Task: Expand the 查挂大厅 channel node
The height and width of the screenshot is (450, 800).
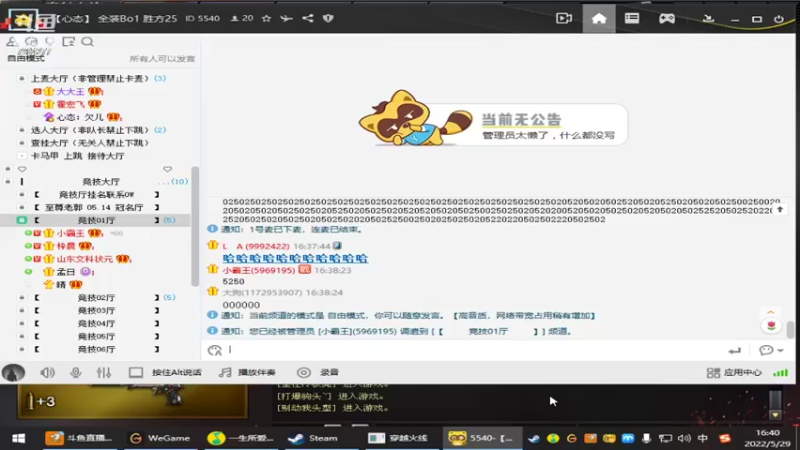Action: (x=21, y=143)
